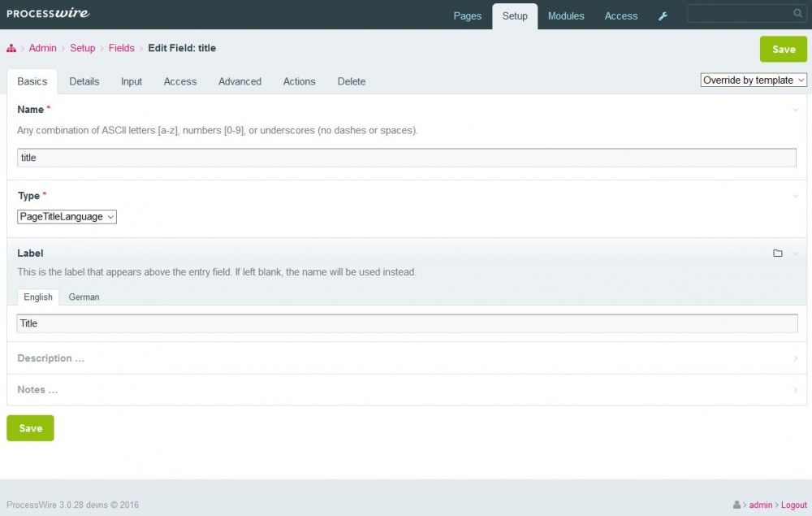Open the Override by template dropdown
812x516 pixels.
coord(754,80)
